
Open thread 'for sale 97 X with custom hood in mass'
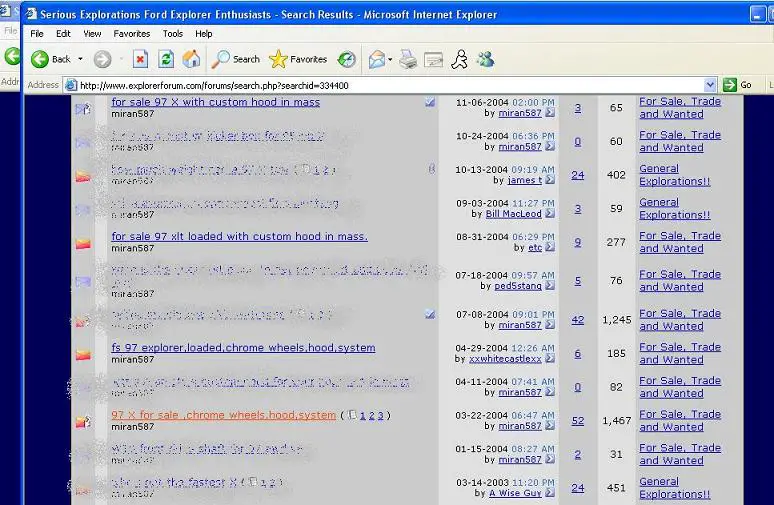[216, 102]
